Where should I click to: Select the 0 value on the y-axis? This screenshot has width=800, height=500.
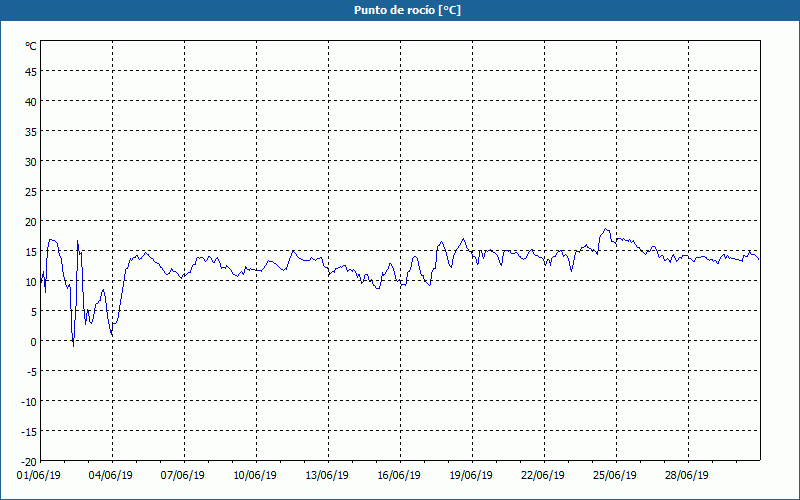[x=34, y=342]
